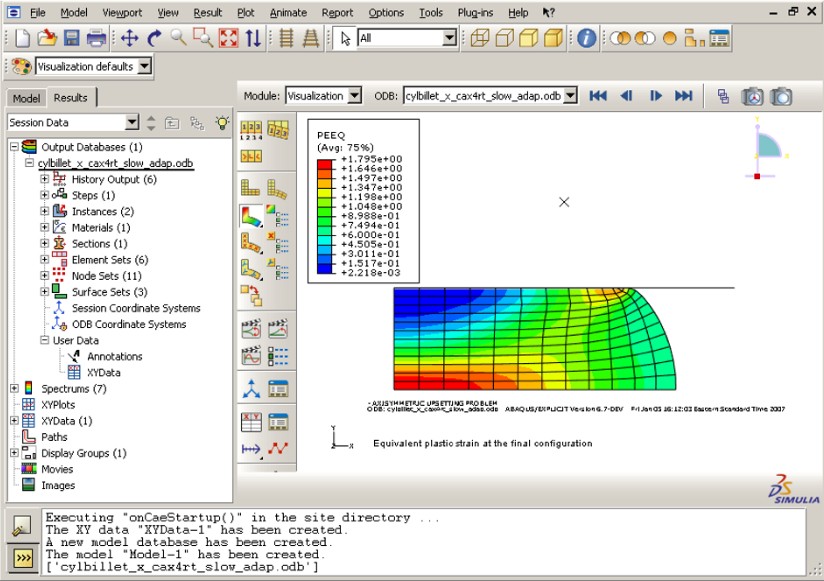Click the Print viewport icon
The width and height of the screenshot is (824, 581).
click(x=96, y=36)
